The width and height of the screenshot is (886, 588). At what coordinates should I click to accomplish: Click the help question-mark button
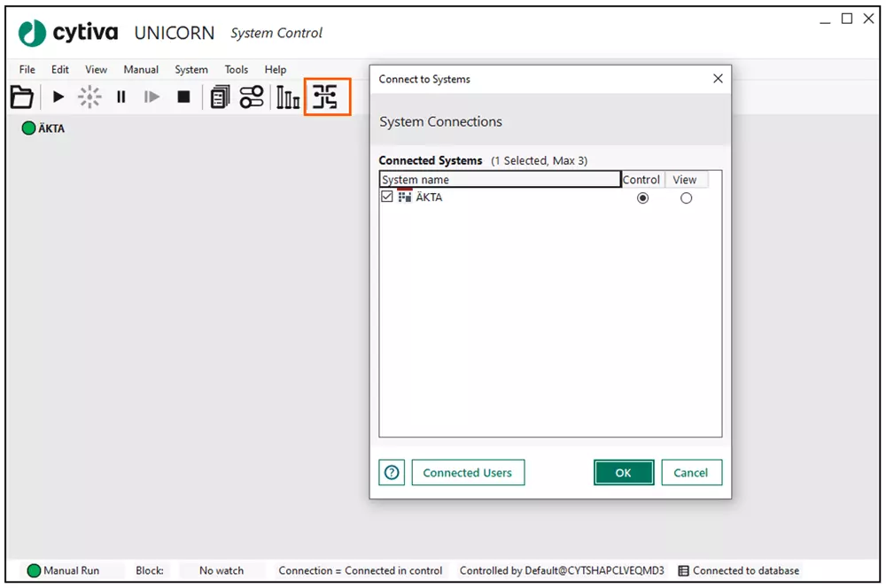[x=392, y=472]
